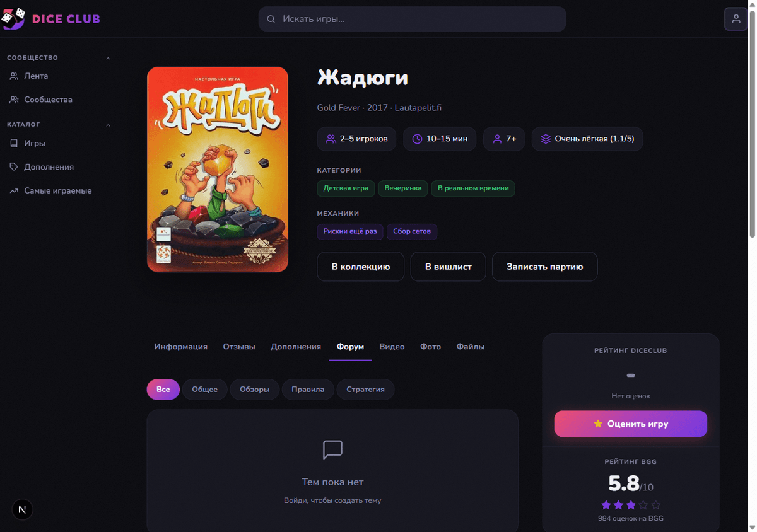This screenshot has width=757, height=532.
Task: Click the layers icon in complexity chip
Action: pos(546,139)
